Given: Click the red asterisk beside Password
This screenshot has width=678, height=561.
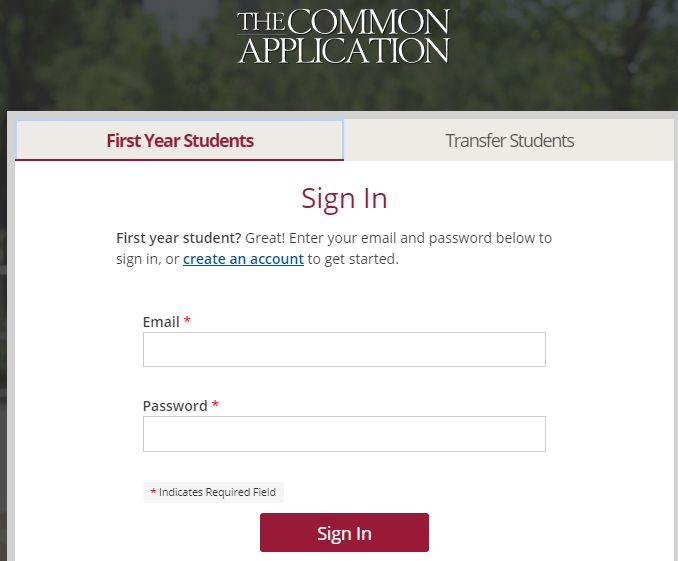Looking at the screenshot, I should tap(215, 406).
